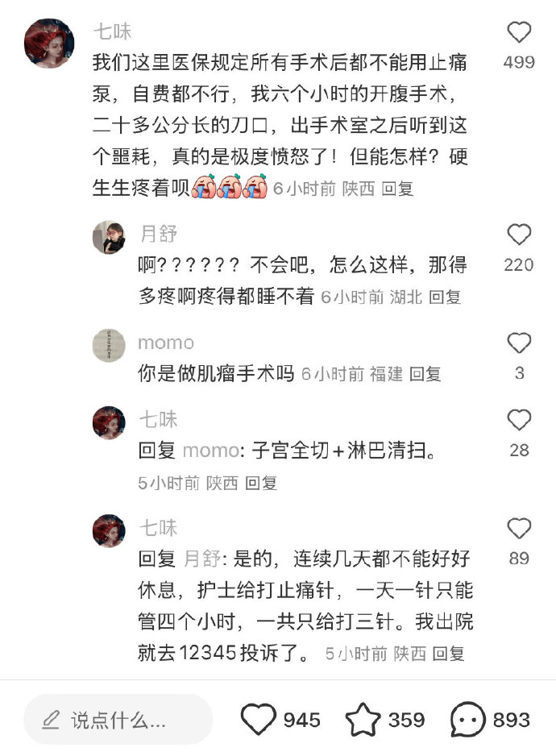Like 七味's reply with 89 likes
The image size is (556, 756).
pyautogui.click(x=519, y=529)
